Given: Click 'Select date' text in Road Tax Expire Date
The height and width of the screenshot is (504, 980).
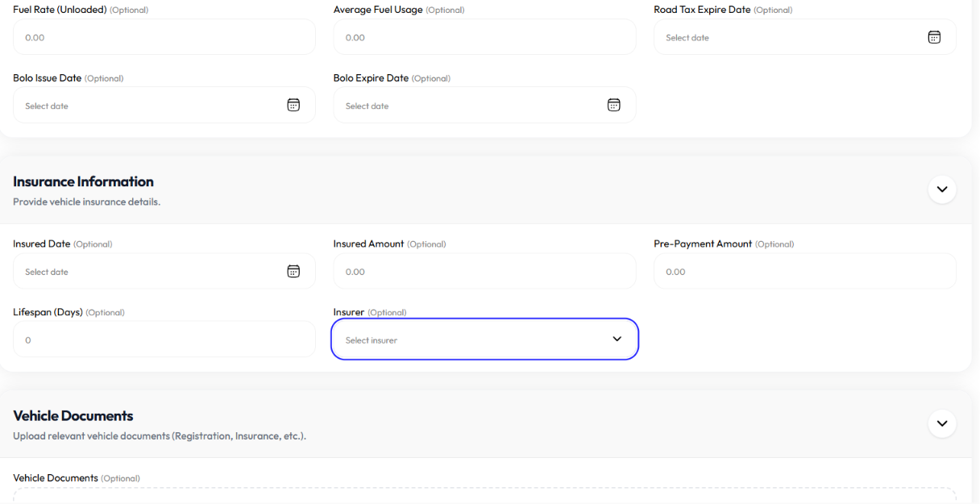Looking at the screenshot, I should [687, 38].
